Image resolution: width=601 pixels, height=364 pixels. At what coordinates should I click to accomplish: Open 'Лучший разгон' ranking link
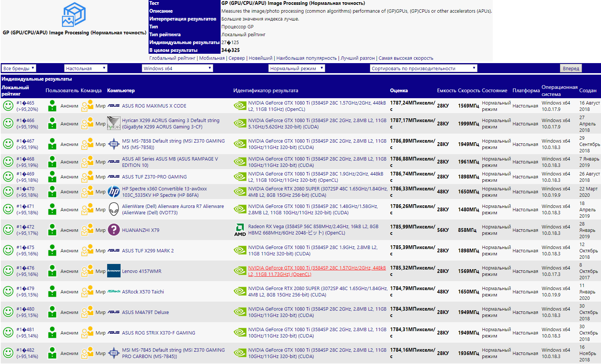(358, 58)
